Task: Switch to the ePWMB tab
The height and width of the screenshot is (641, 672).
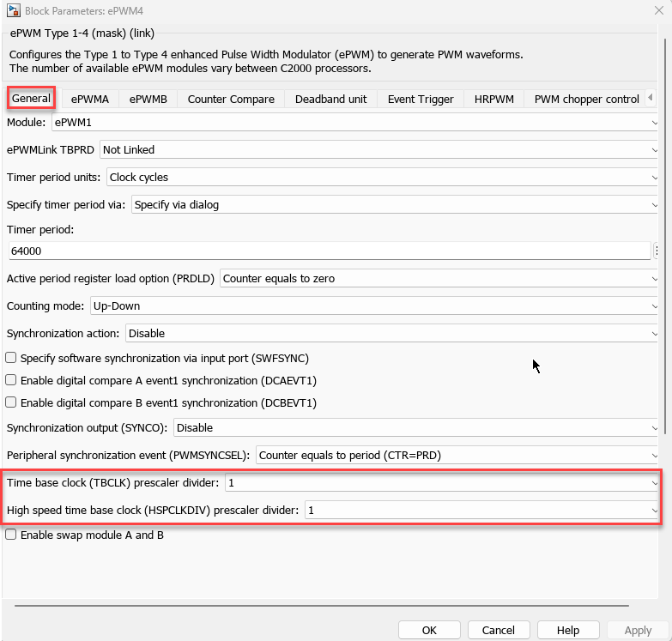Action: pyautogui.click(x=148, y=99)
